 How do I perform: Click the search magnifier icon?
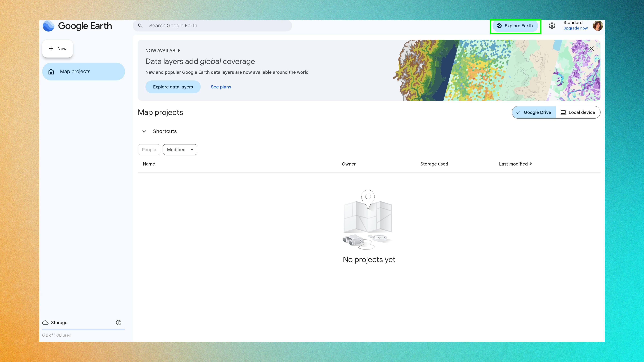point(140,26)
